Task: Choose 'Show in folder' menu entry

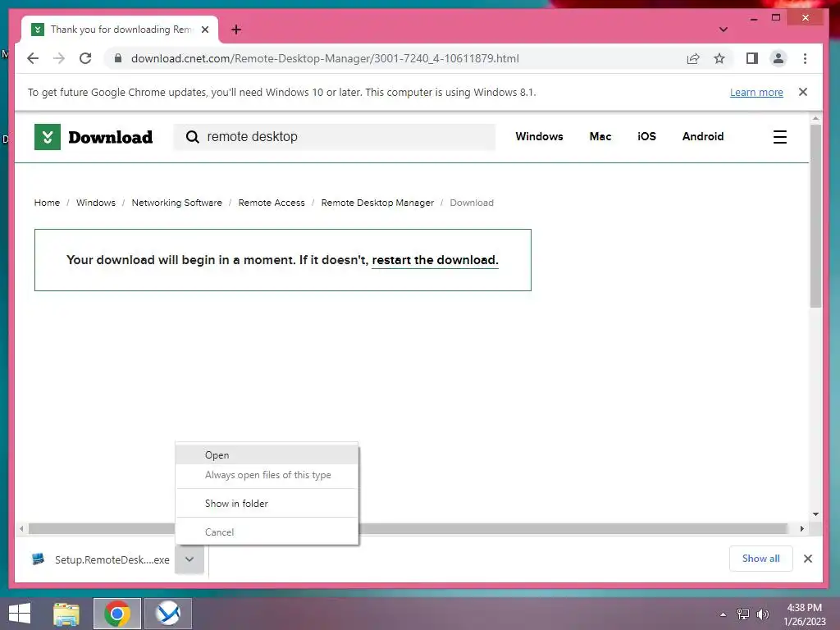Action: pyautogui.click(x=267, y=504)
